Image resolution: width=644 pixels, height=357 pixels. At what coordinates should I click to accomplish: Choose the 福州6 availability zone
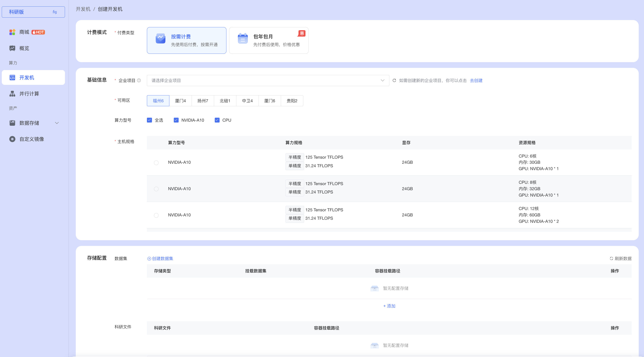[158, 100]
